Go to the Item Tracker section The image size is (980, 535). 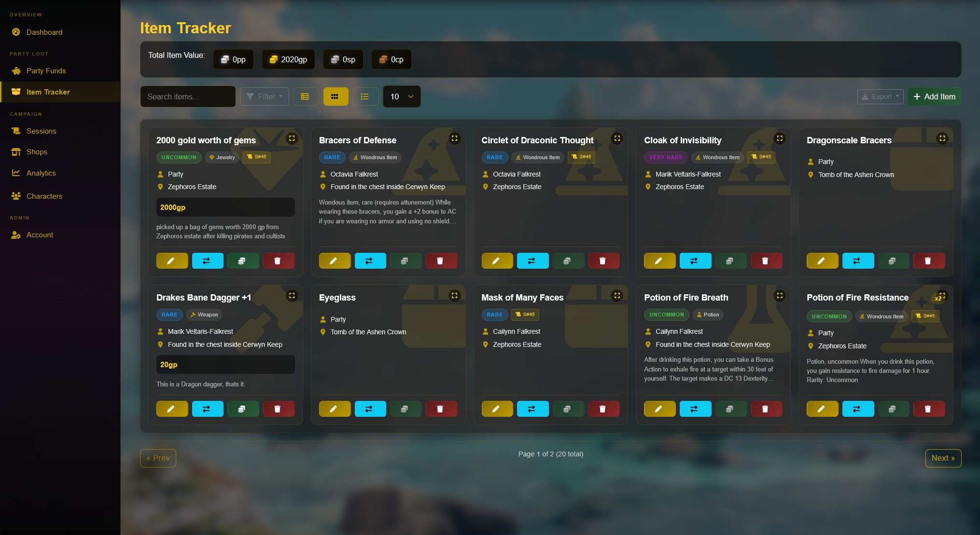48,92
